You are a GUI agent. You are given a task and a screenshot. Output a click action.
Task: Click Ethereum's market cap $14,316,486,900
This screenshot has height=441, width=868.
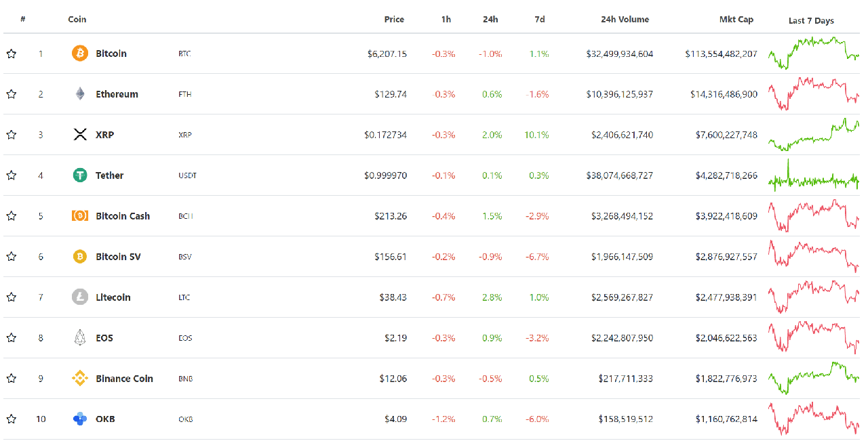click(x=724, y=94)
